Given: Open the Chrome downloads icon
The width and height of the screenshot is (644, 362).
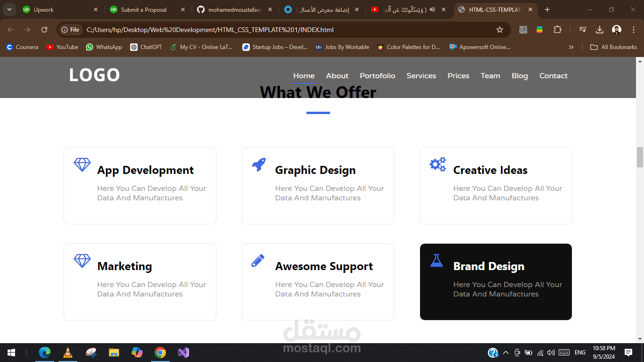Looking at the screenshot, I should (600, 30).
